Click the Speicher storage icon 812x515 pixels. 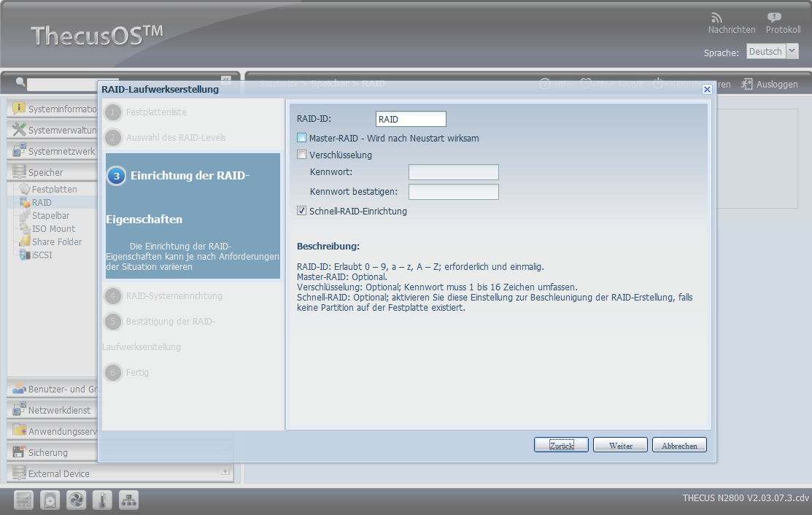point(19,171)
